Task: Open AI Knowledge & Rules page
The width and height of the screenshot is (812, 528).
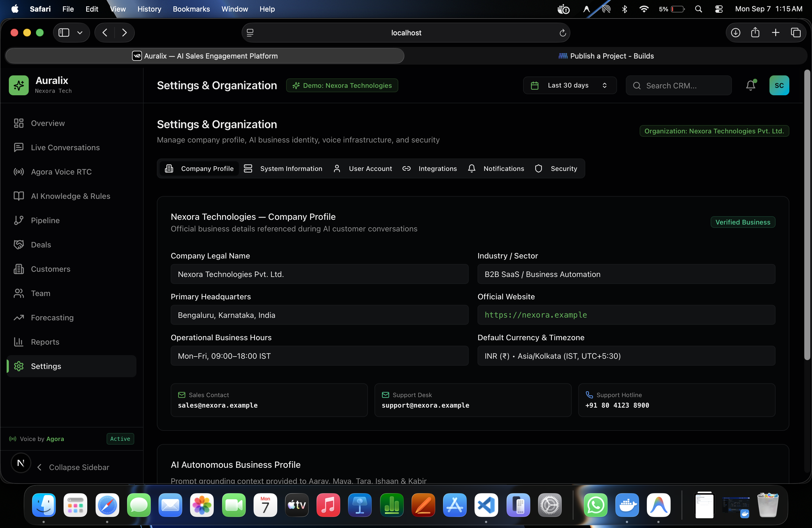Action: (71, 196)
